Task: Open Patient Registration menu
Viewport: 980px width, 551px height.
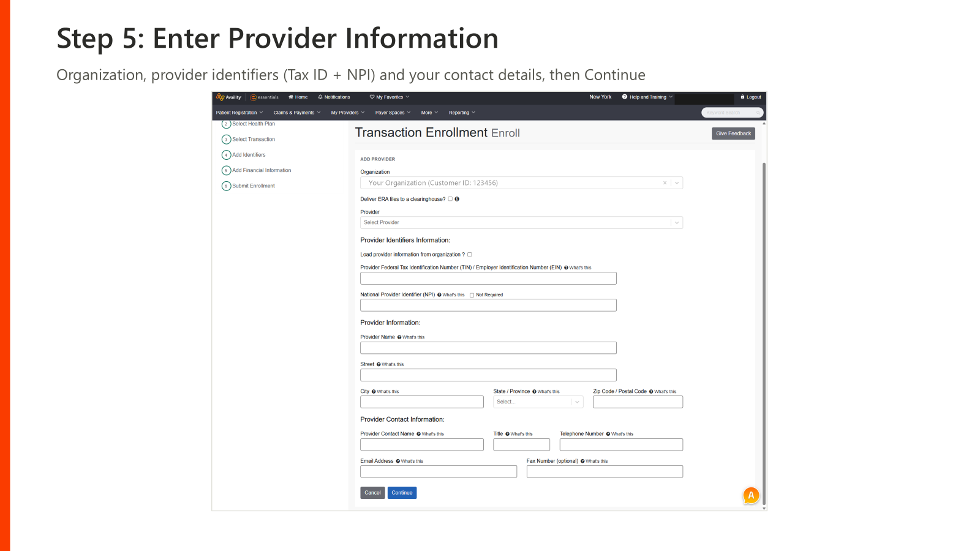Action: pos(239,113)
